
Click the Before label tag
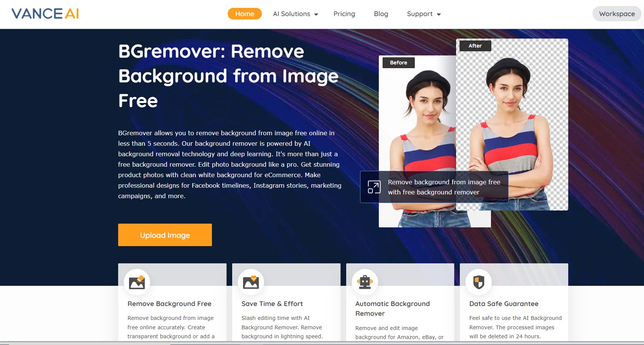398,63
